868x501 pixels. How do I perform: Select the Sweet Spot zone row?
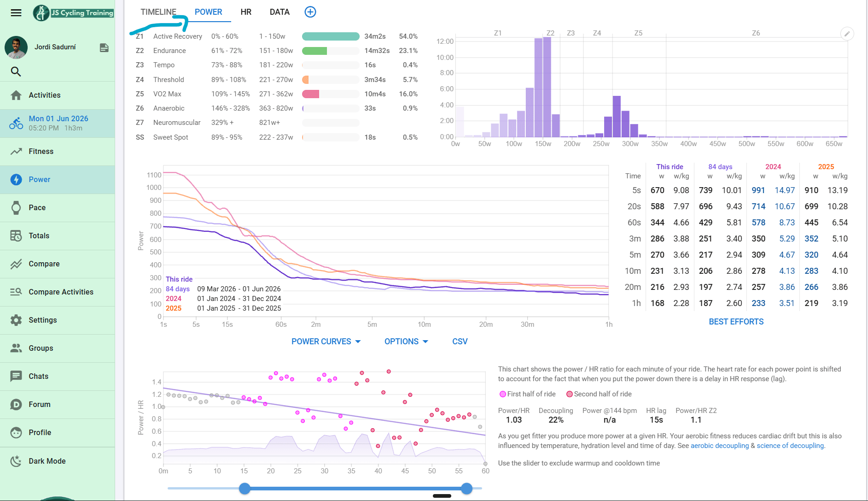tap(276, 137)
